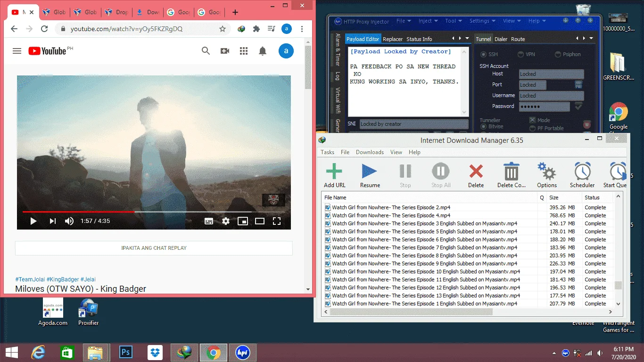Bookmark this page with Chrome star icon
This screenshot has height=362, width=644.
click(223, 29)
